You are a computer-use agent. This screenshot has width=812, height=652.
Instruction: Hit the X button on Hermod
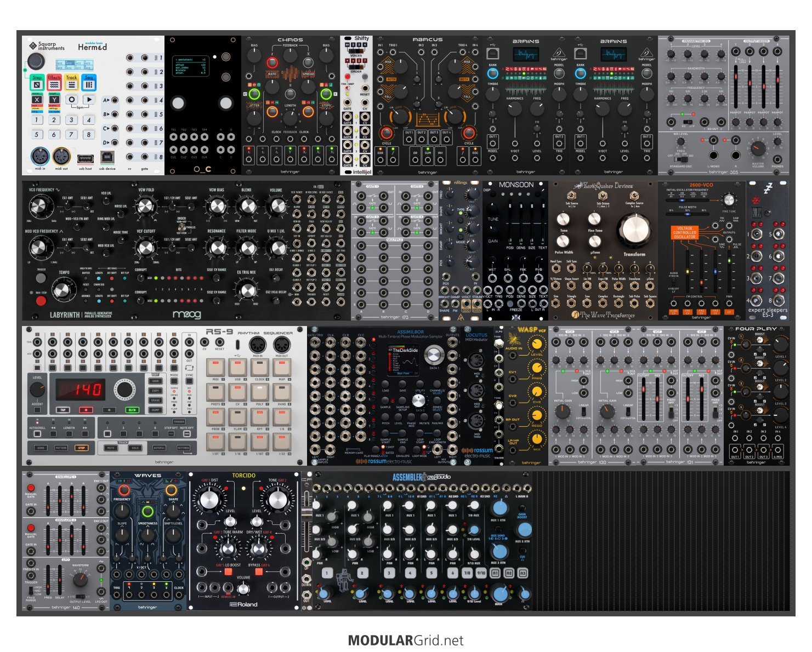pos(37,100)
